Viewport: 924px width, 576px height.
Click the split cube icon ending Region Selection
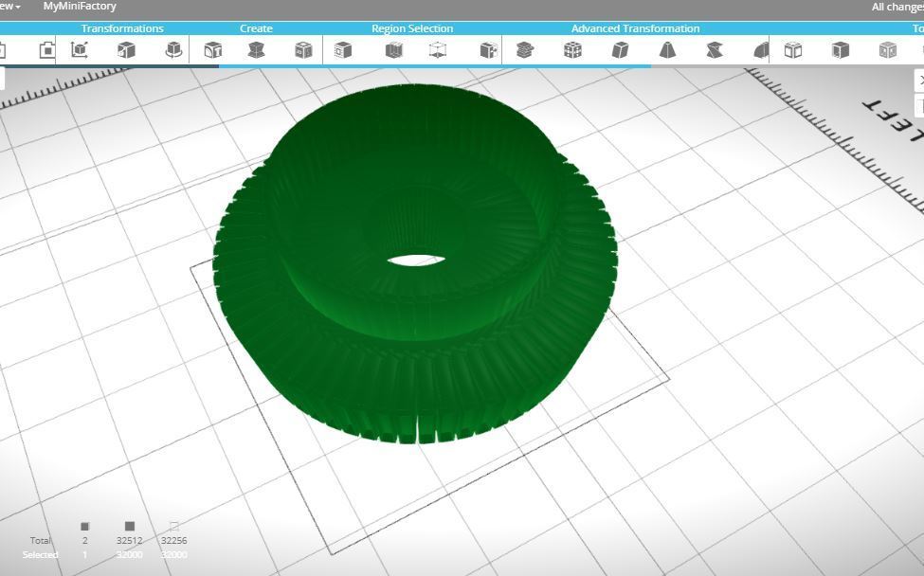(x=488, y=50)
